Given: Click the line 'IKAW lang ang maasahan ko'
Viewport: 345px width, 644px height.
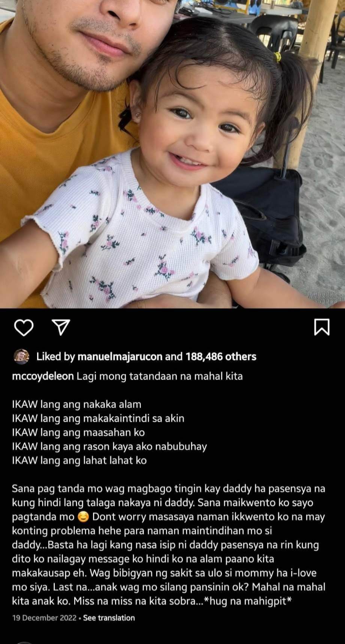Looking at the screenshot, I should (78, 433).
